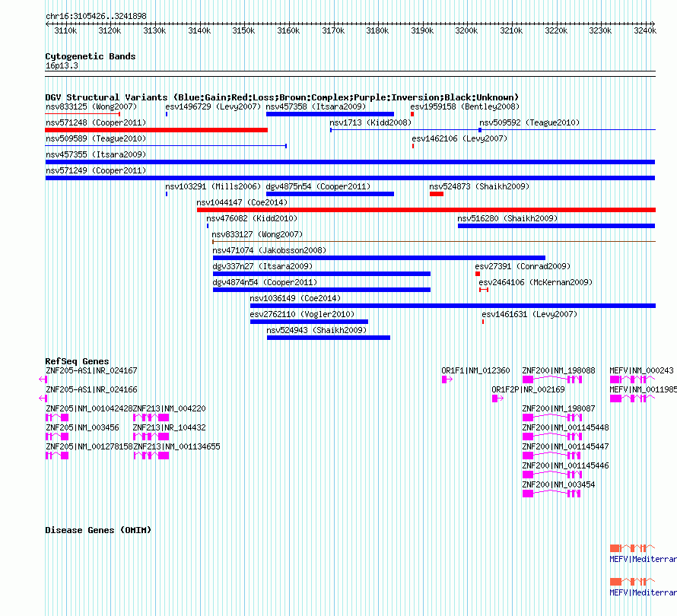Click the chr16:3105426..3241898 region label

pyautogui.click(x=96, y=16)
